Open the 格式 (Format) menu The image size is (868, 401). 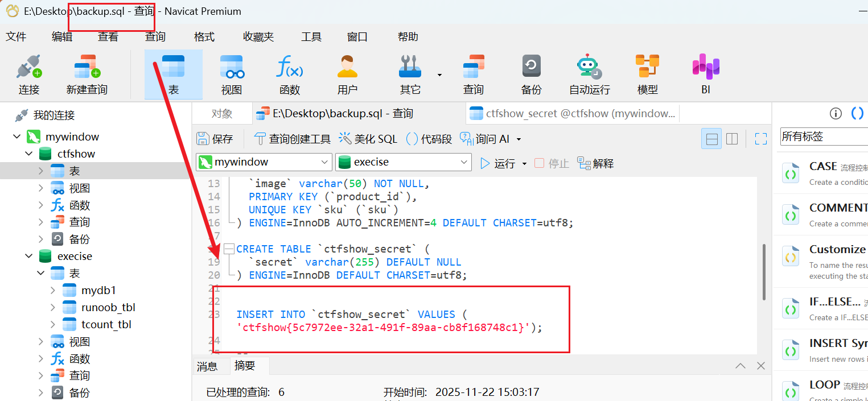pos(204,37)
